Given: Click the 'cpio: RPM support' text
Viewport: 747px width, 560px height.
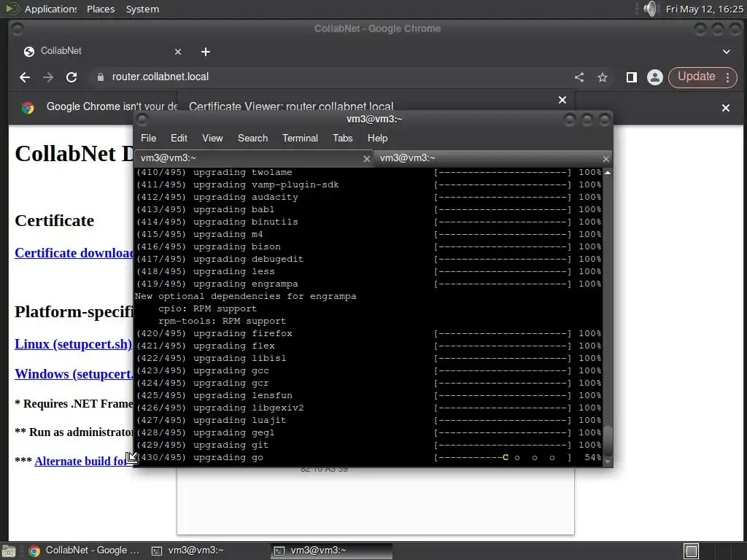Looking at the screenshot, I should pyautogui.click(x=207, y=308).
